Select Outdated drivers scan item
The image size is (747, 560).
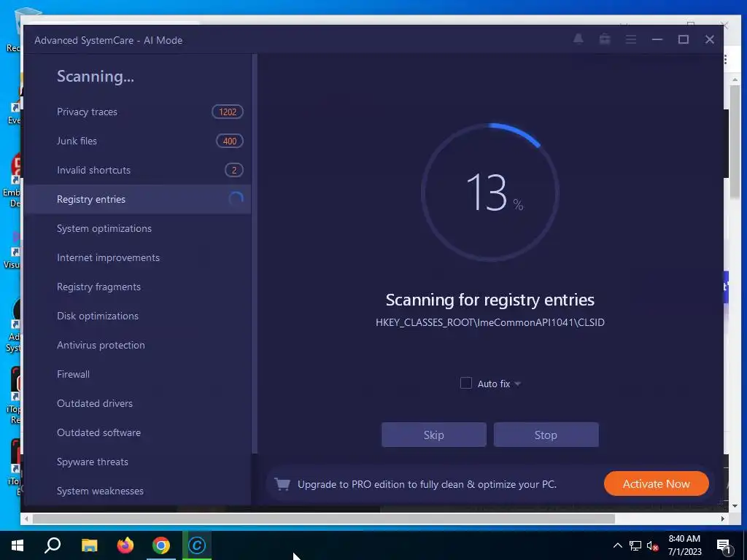click(137, 403)
